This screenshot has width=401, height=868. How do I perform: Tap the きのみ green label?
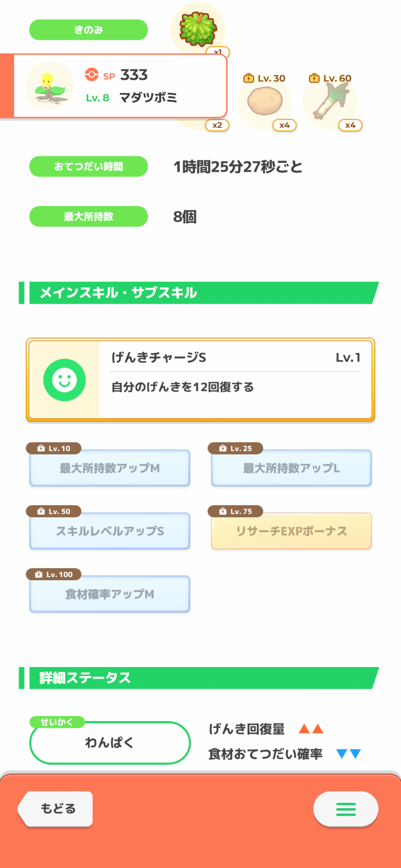(89, 30)
